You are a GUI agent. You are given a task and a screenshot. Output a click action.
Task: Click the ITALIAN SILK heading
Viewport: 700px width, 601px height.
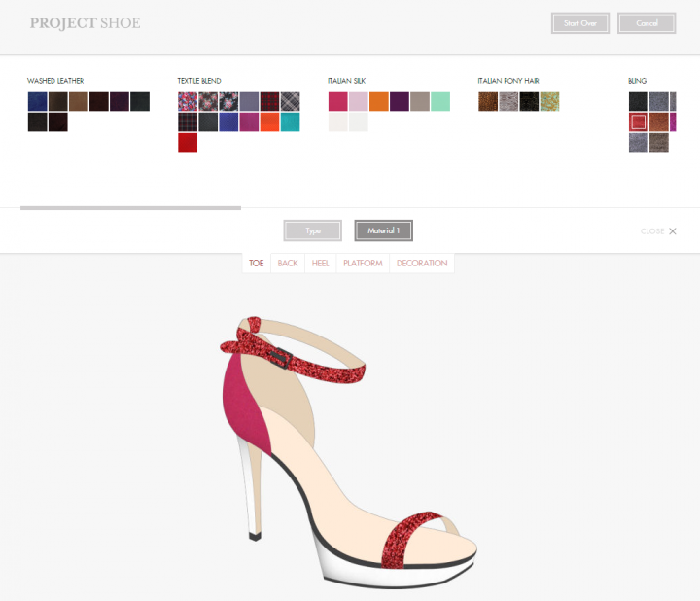(x=346, y=81)
